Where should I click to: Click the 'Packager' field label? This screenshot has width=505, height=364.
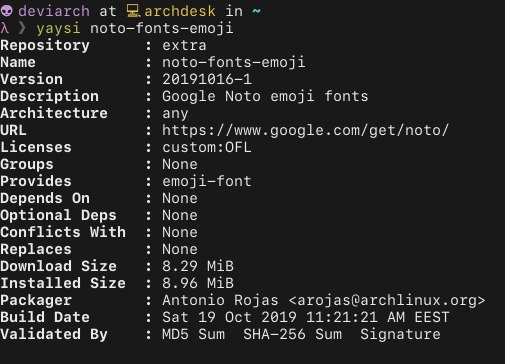tap(36, 301)
